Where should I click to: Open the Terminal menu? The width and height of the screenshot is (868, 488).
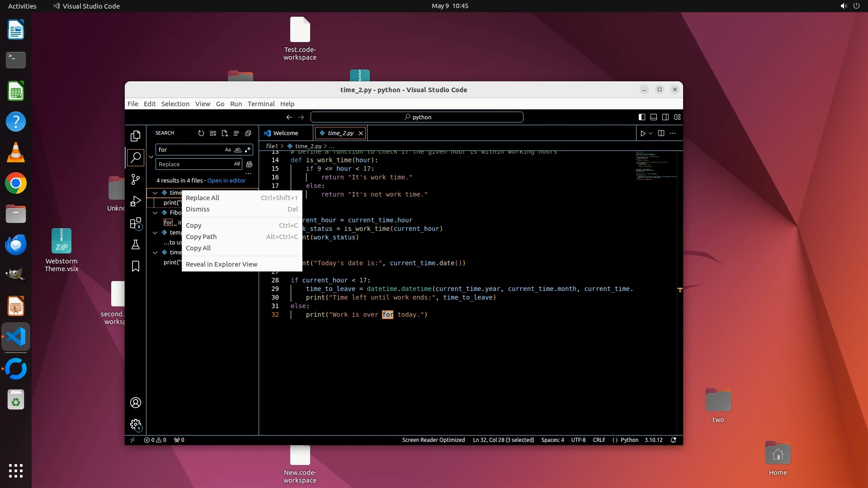click(261, 103)
